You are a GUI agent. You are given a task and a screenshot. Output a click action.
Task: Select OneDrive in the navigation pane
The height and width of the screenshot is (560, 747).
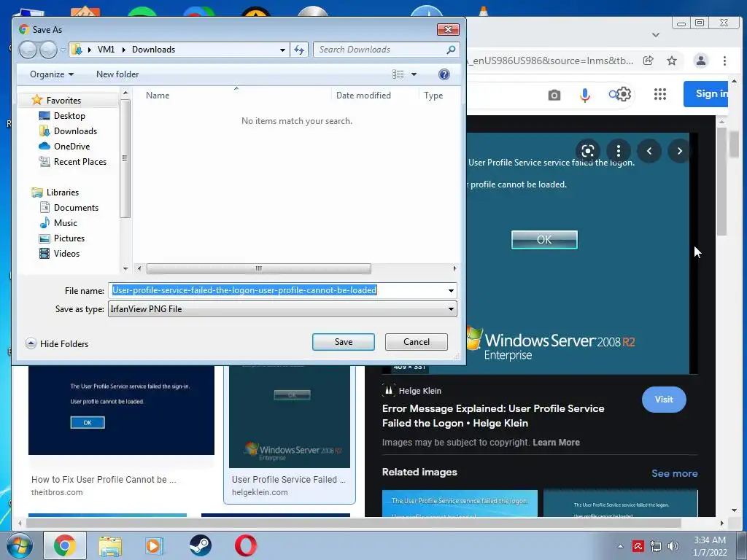coord(71,146)
